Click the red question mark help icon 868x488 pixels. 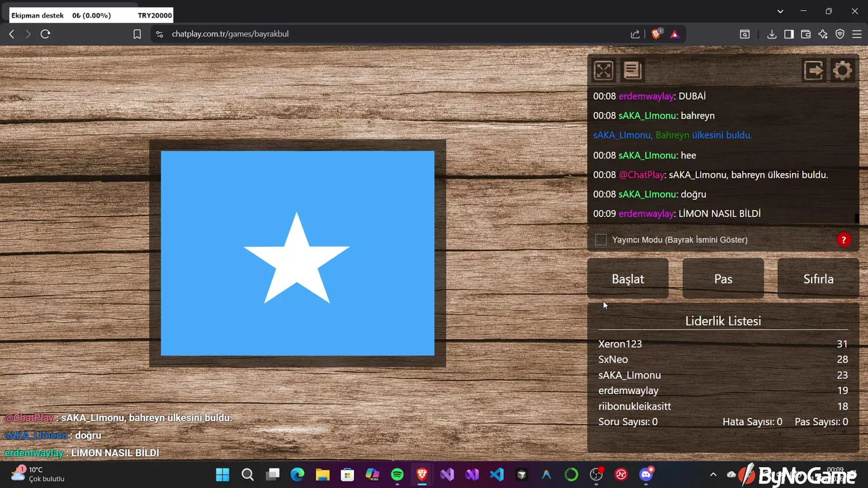pyautogui.click(x=844, y=239)
